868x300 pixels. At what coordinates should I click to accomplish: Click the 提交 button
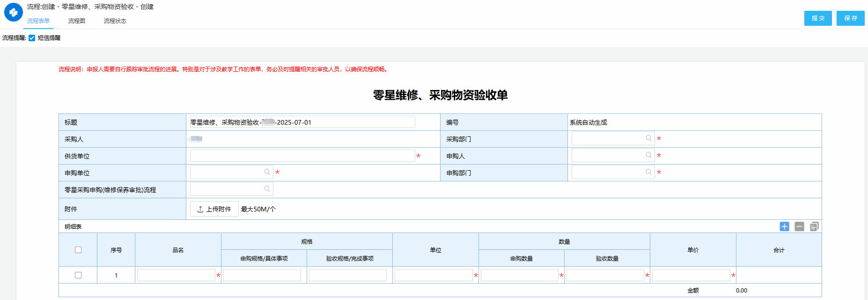[x=818, y=18]
